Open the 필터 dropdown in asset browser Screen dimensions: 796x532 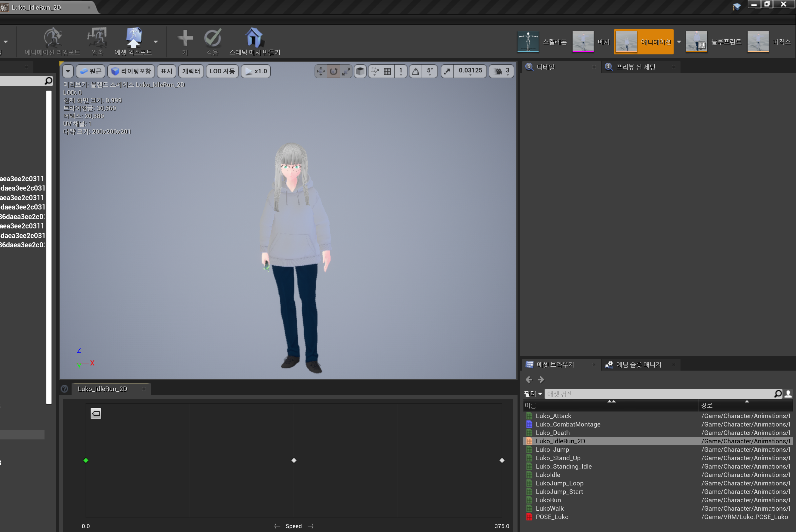(x=533, y=394)
